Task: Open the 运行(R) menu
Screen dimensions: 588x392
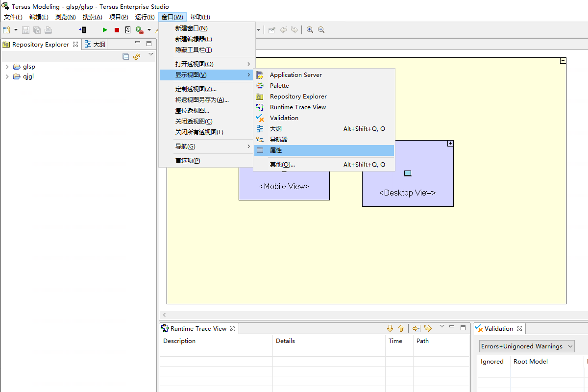Action: (145, 17)
